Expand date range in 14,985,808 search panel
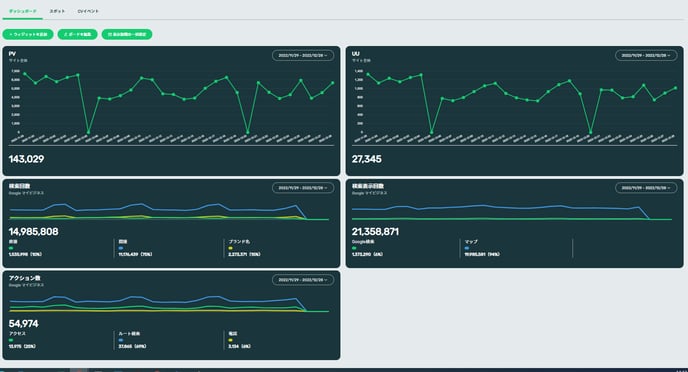 303,188
